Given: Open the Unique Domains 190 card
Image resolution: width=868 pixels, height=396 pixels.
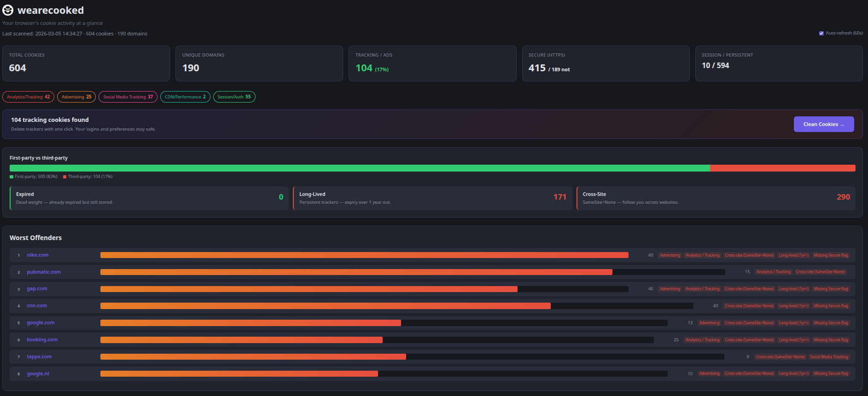Looking at the screenshot, I should pos(259,63).
